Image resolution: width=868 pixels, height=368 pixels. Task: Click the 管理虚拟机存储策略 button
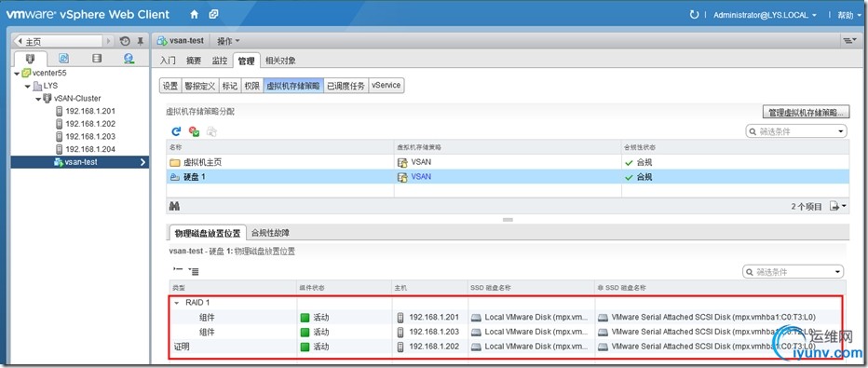(x=806, y=113)
